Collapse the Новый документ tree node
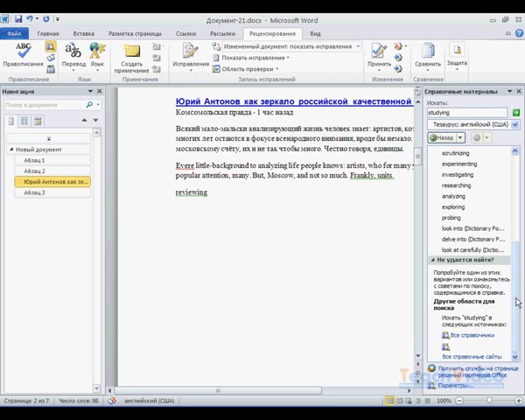Screen dimensions: 525x420 pos(10,150)
